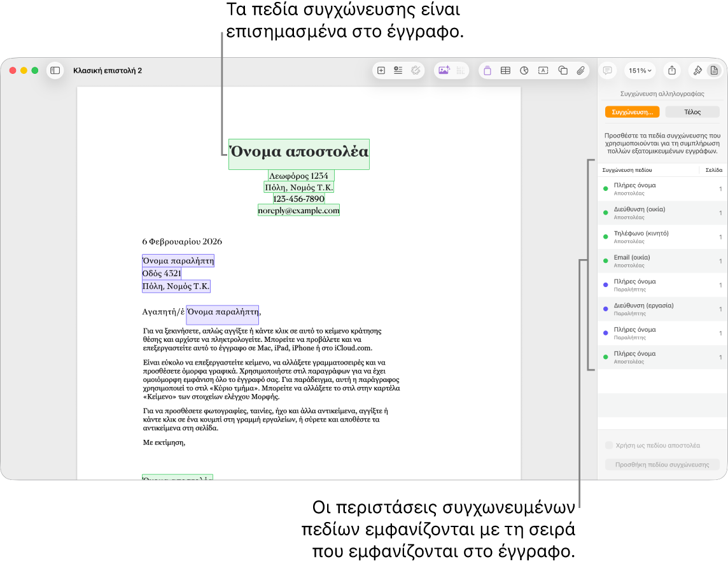
Task: Click the noreply@example.com email field
Action: (298, 211)
